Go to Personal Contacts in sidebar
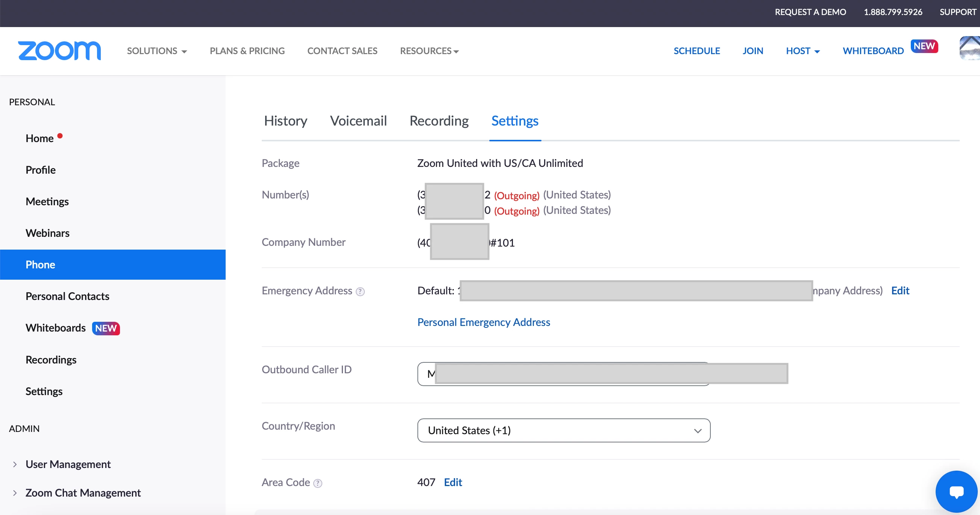The height and width of the screenshot is (515, 980). (x=67, y=296)
